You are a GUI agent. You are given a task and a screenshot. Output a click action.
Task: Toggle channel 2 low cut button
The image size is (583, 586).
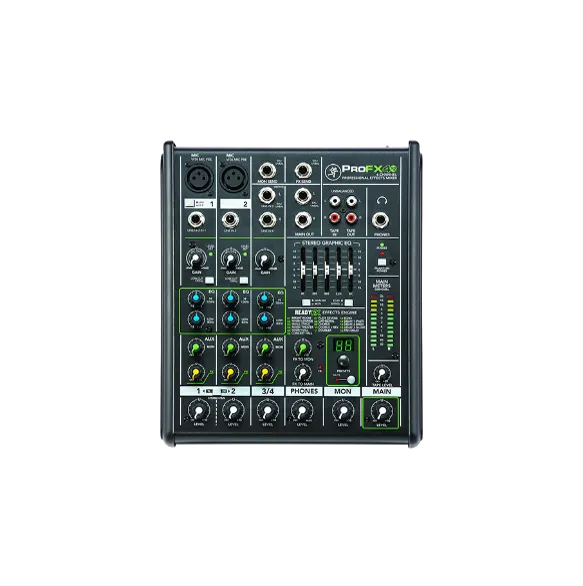coord(244,280)
